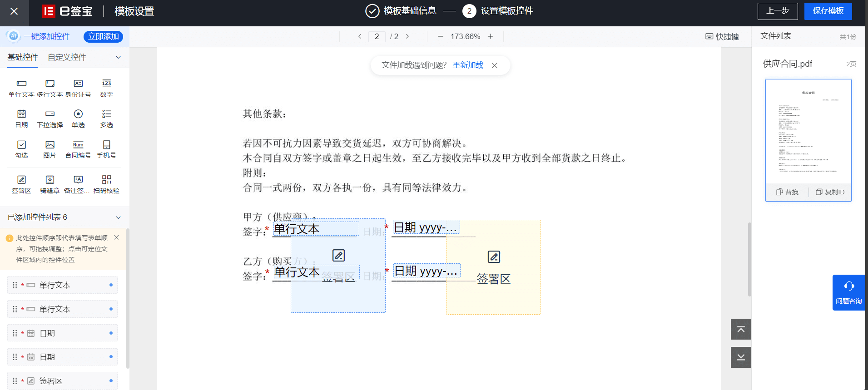Click 甲方 单行文本 field on document
Image resolution: width=868 pixels, height=390 pixels.
[x=316, y=229]
